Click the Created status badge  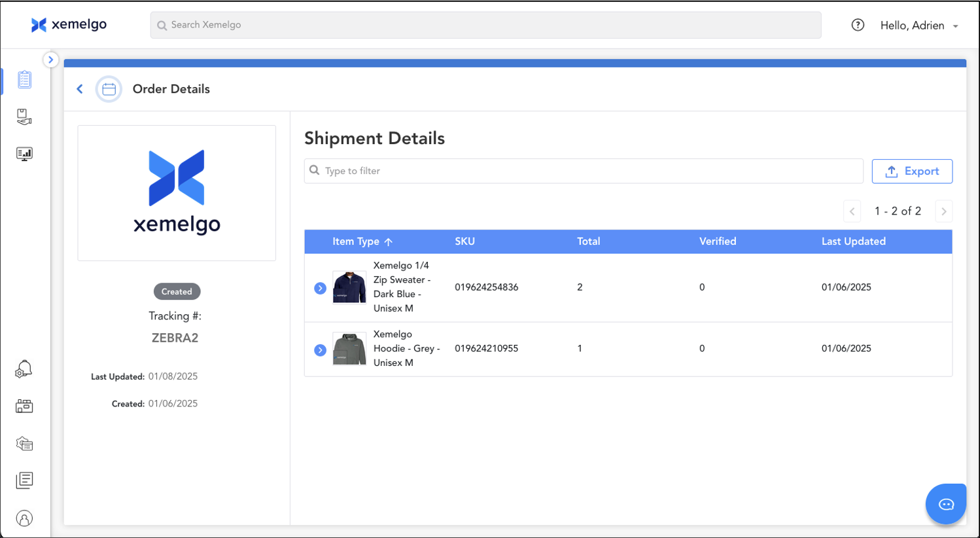[x=177, y=291]
